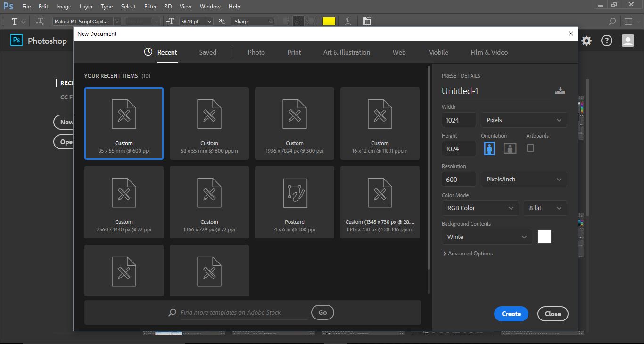Click the Create button
644x344 pixels.
click(x=511, y=314)
